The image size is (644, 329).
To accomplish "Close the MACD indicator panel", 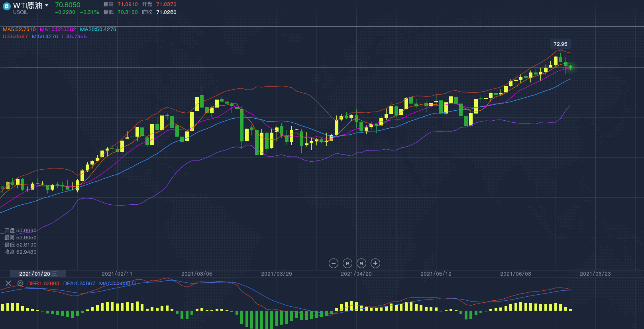I will click(8, 283).
